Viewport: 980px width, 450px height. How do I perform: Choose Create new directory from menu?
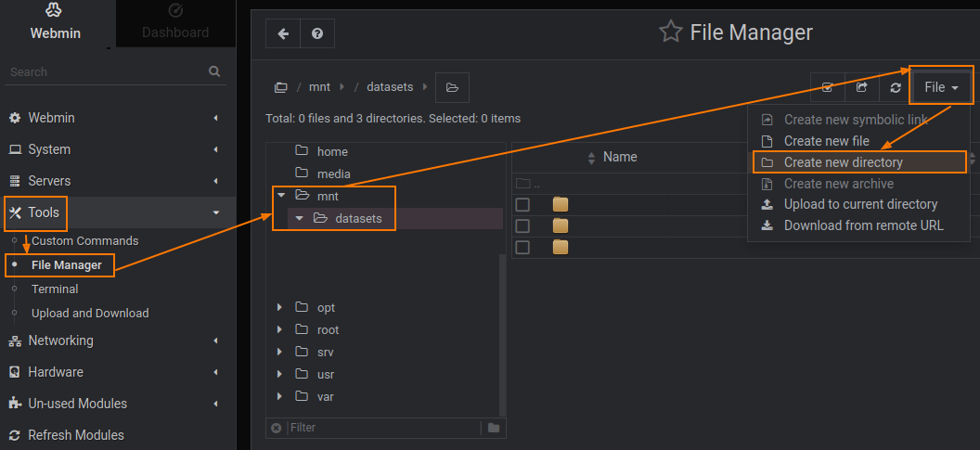tap(843, 162)
